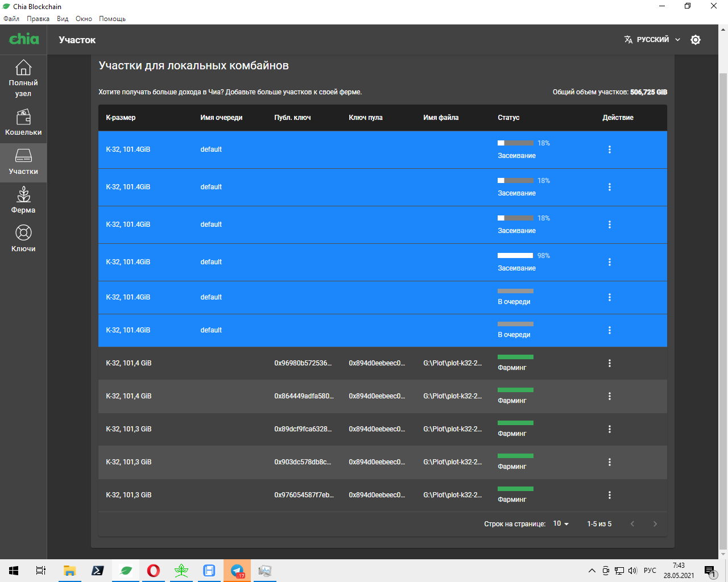Open the three-dot menu for plot 0x864449adfa580
The width and height of the screenshot is (728, 582).
coord(610,396)
